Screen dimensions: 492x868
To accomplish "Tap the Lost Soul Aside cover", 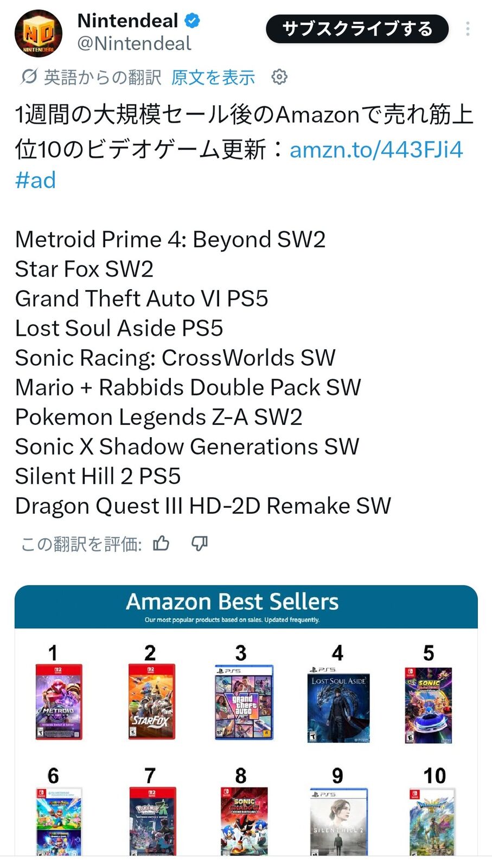I will pos(338,705).
